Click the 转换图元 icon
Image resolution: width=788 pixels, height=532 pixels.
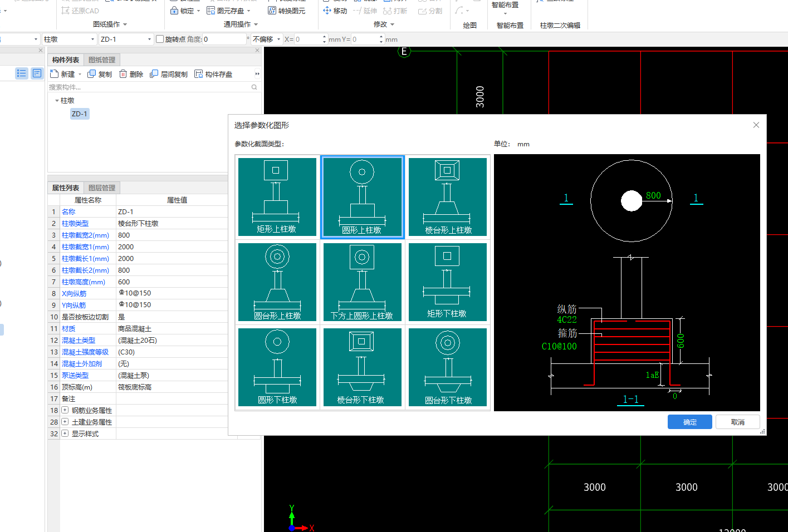click(272, 11)
